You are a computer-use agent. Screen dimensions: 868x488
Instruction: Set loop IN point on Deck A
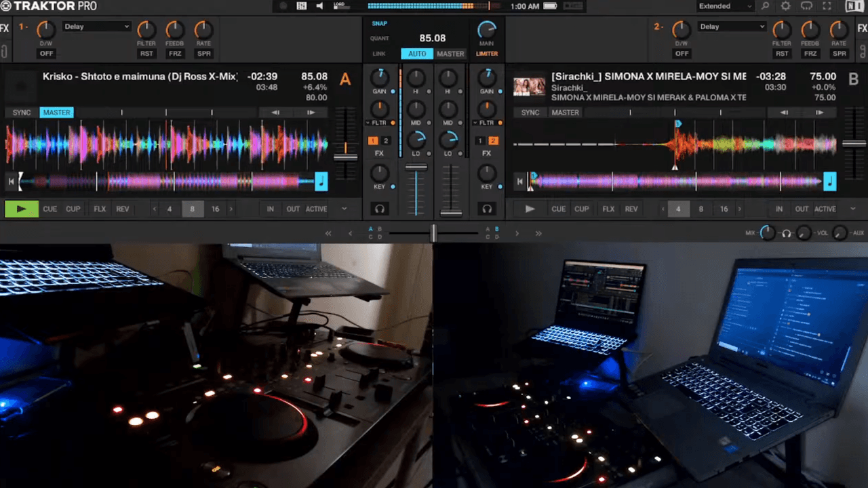271,209
